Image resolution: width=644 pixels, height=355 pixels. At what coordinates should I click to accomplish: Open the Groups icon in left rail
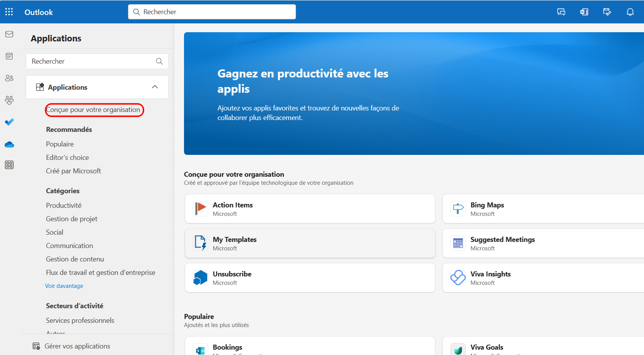[9, 100]
